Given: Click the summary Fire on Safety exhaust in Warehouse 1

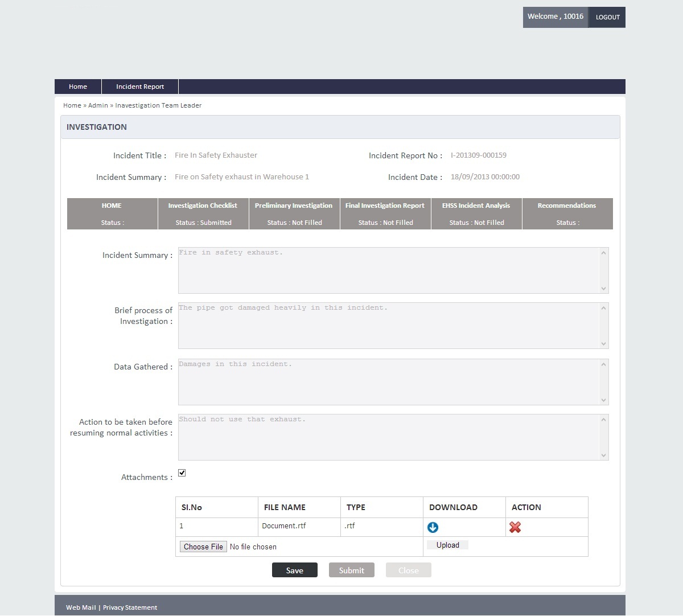Looking at the screenshot, I should [242, 177].
